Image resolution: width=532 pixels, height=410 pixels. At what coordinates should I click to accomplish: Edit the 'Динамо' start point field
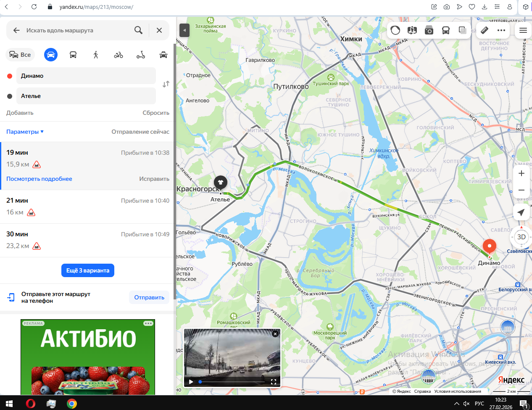[x=86, y=76]
